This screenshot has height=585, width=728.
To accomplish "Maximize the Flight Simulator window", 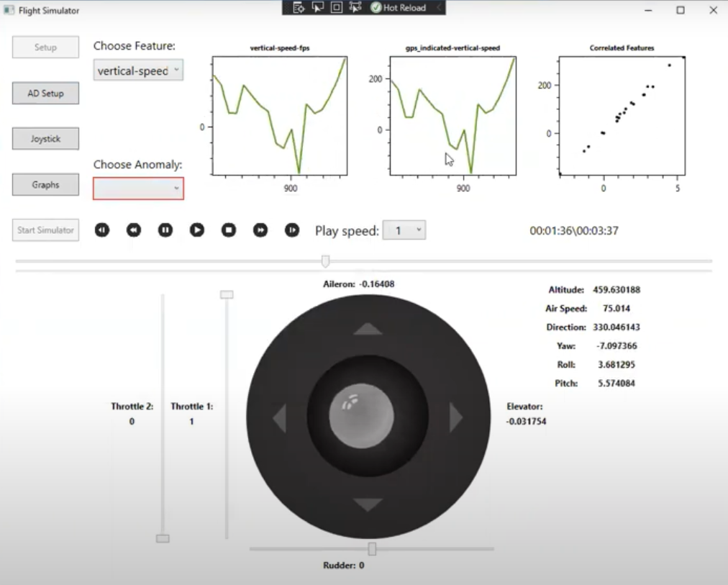I will point(681,10).
